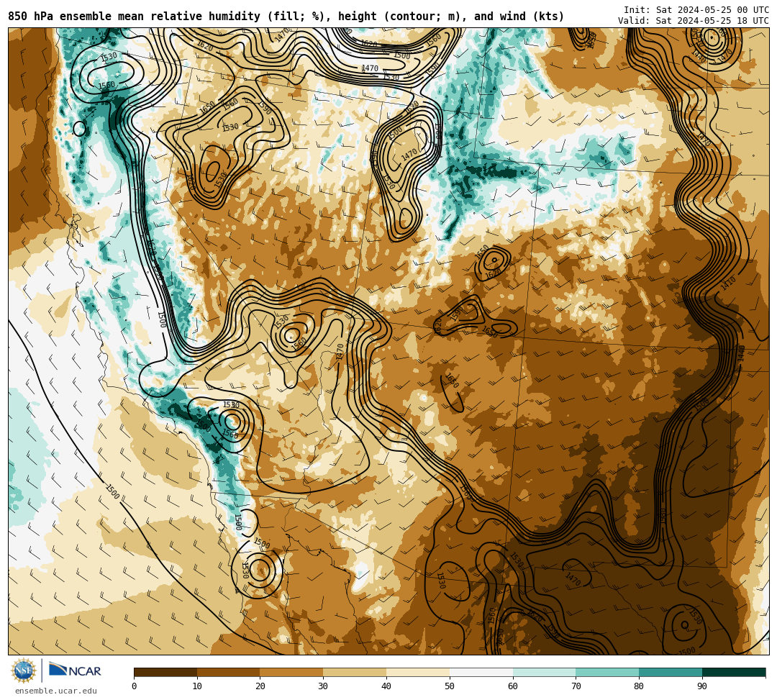Pick the 60–70% pale teal colorbar segment
This screenshot has width=777, height=700.
pos(545,672)
